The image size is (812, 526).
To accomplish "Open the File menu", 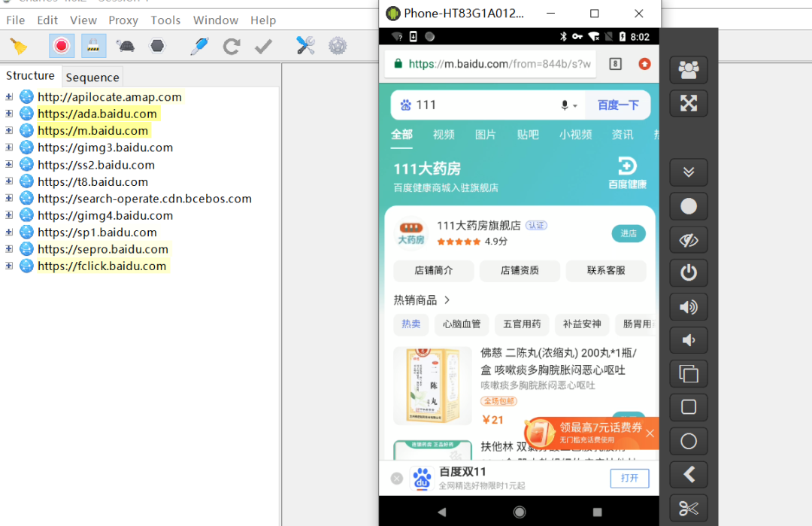I will tap(16, 20).
